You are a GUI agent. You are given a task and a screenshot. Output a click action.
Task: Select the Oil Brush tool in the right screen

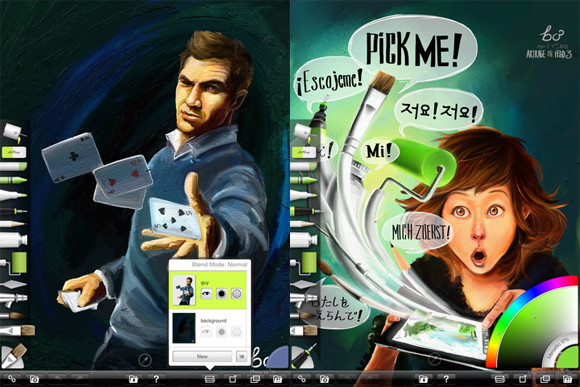click(304, 330)
